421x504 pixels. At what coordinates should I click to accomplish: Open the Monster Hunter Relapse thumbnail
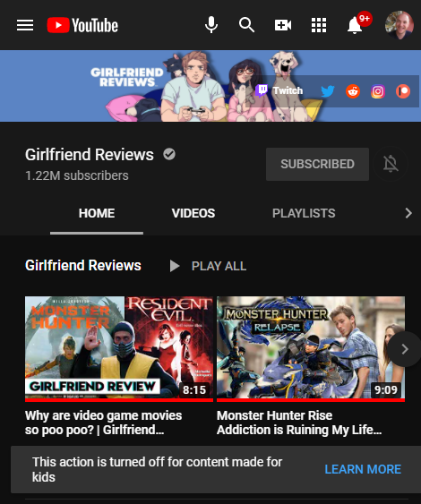(x=311, y=348)
